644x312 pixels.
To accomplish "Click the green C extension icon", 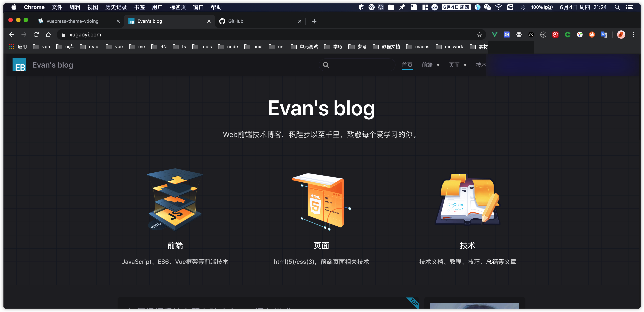I will tap(567, 35).
